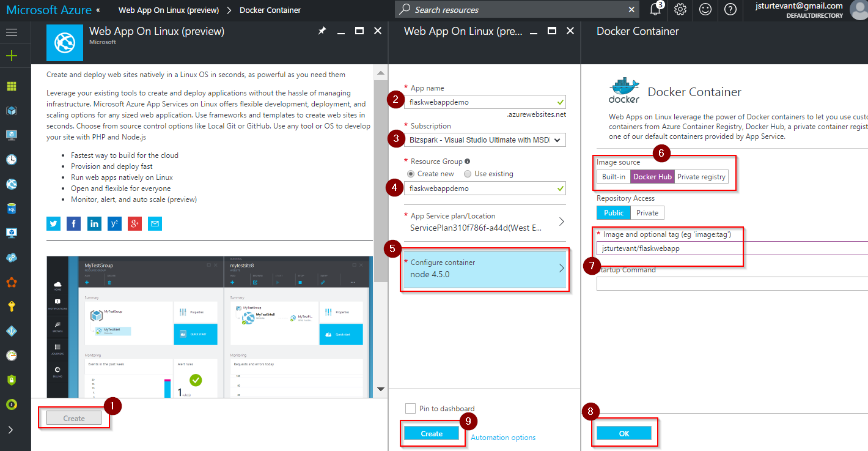Open the Automation options link

503,438
